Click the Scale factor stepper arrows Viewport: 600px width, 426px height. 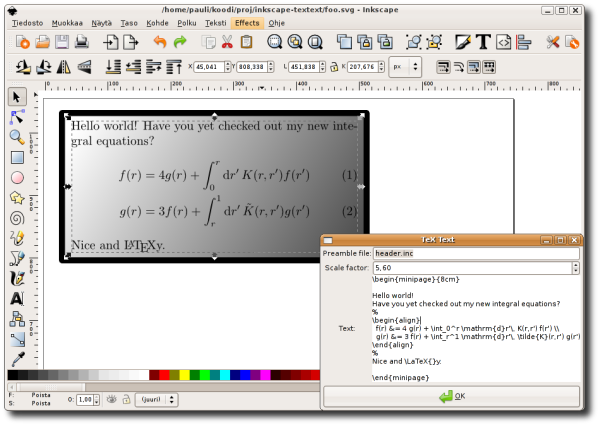pyautogui.click(x=576, y=268)
